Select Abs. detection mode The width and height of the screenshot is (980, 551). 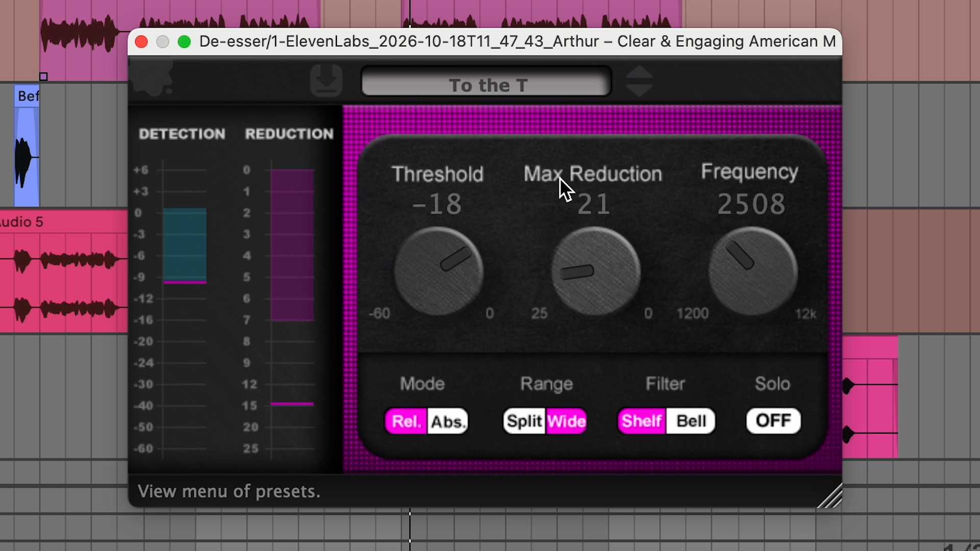[448, 421]
